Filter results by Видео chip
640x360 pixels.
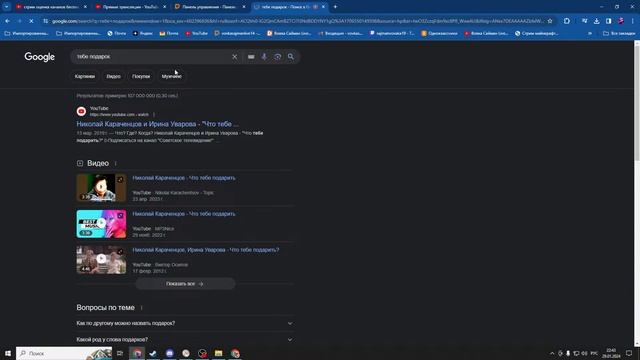113,76
